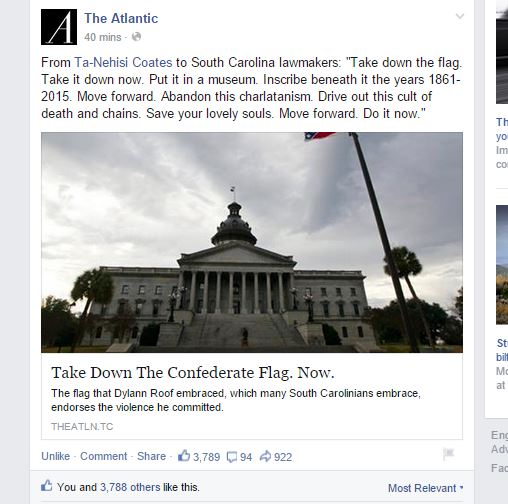Click the public globe privacy icon
Image resolution: width=508 pixels, height=504 pixels.
click(x=136, y=37)
